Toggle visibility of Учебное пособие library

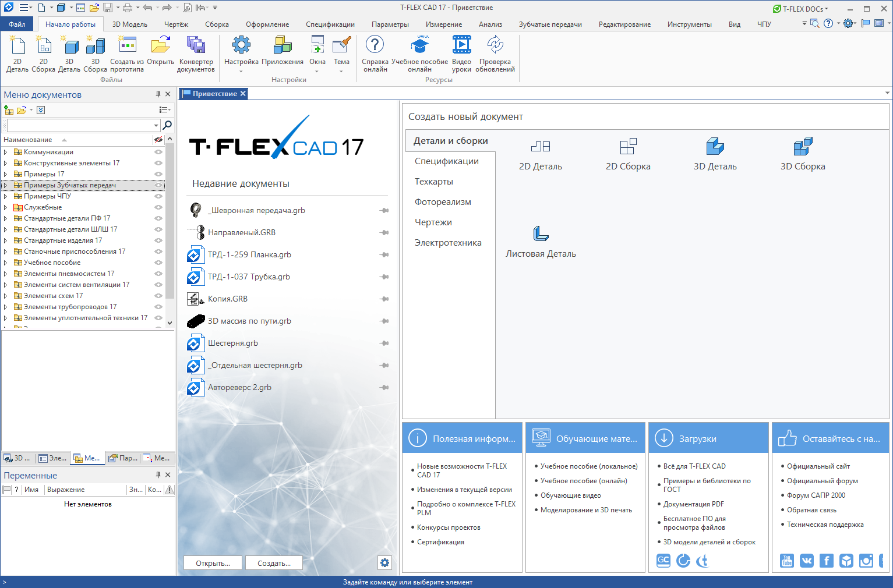158,263
